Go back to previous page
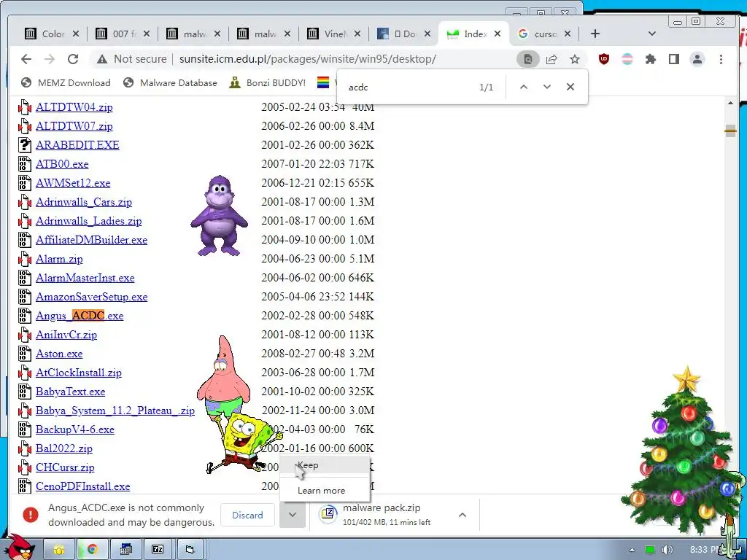 pos(26,59)
